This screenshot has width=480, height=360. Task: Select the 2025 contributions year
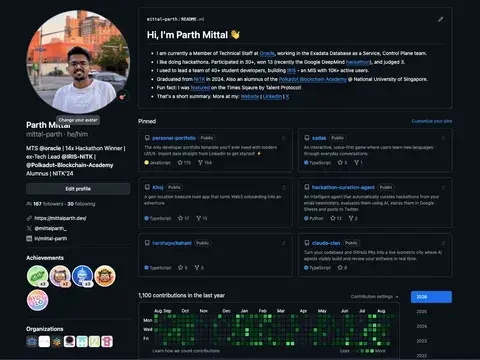421,312
